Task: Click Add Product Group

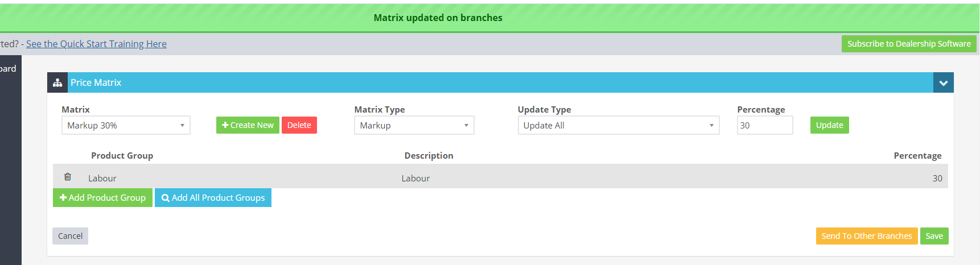Action: point(102,198)
